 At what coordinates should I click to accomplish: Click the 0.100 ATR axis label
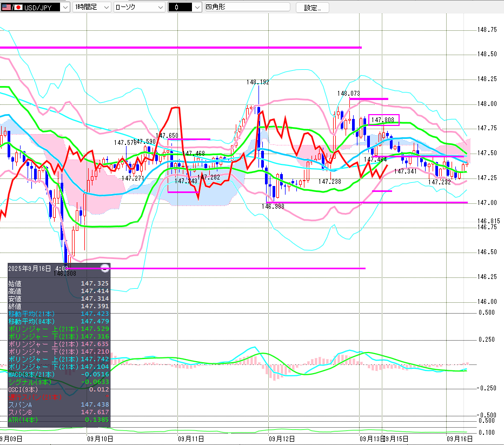487,433
